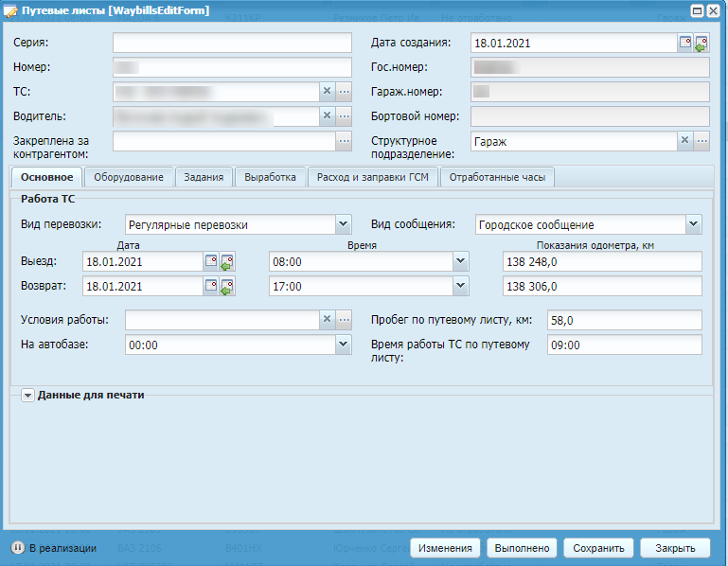
Task: Maximize the Путевые листы window
Action: 697,10
